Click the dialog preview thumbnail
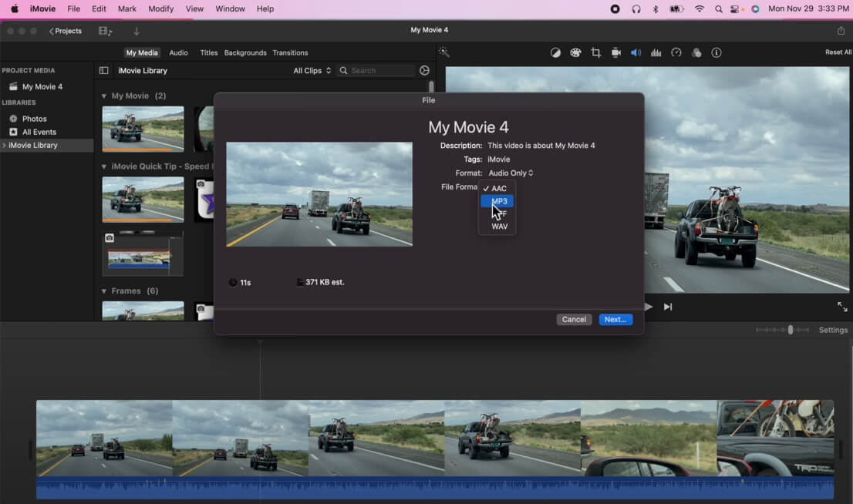Screen dimensions: 853x504 319,194
